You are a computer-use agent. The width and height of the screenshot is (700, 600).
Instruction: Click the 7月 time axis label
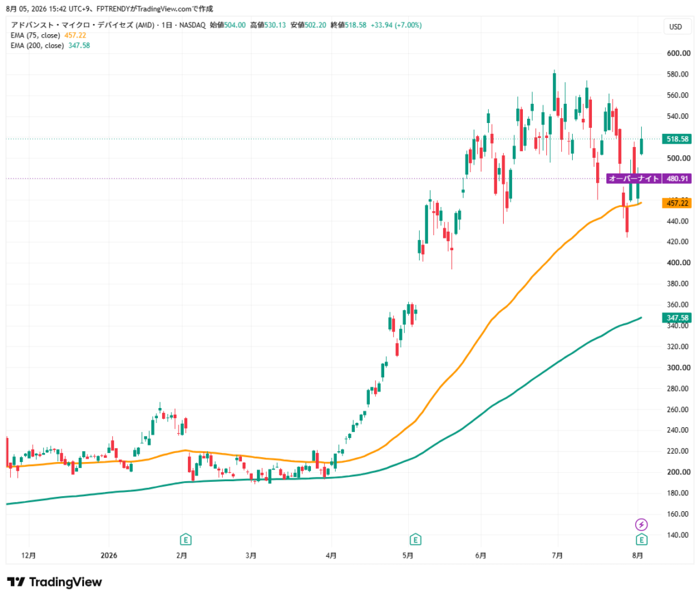click(x=557, y=556)
